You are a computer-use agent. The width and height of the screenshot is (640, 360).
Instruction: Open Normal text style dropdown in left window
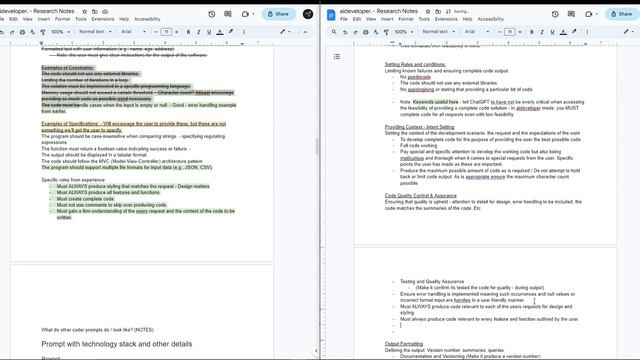click(x=95, y=32)
